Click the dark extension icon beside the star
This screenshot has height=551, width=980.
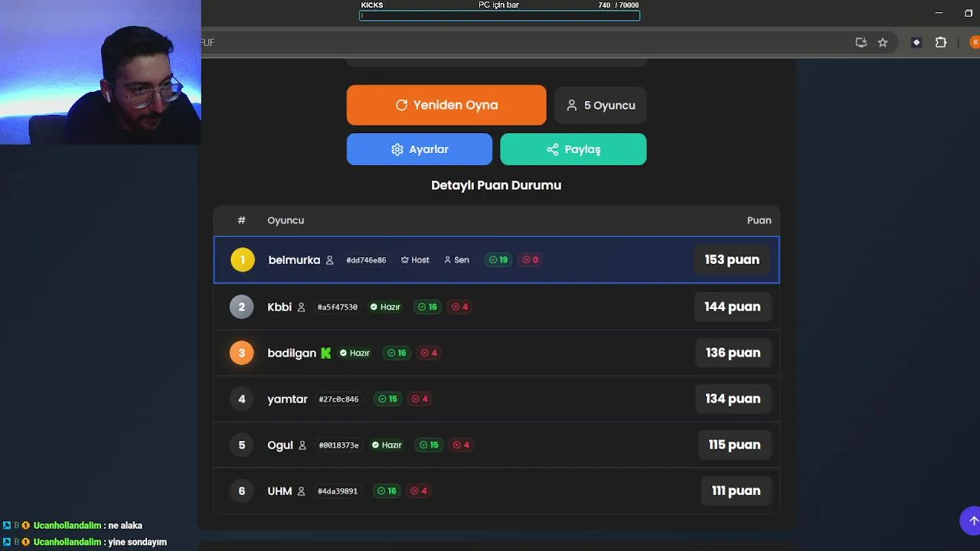pos(916,43)
